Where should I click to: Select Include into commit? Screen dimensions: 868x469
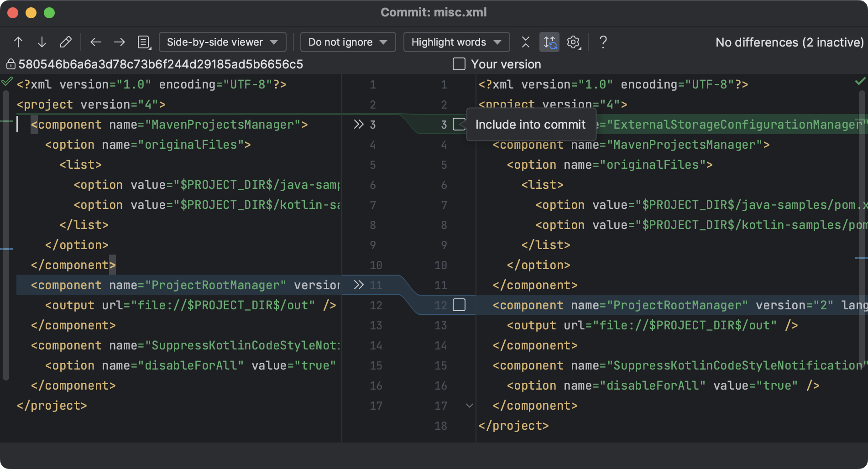[x=530, y=124]
